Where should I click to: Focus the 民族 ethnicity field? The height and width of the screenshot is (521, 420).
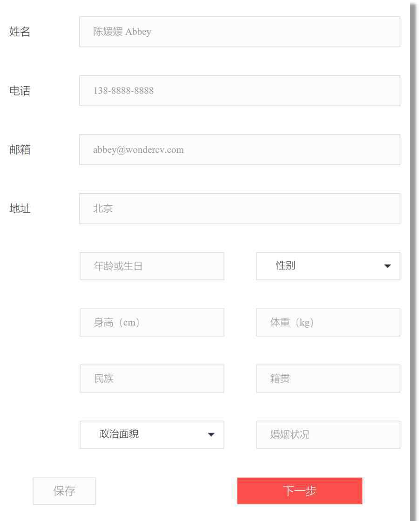point(152,379)
